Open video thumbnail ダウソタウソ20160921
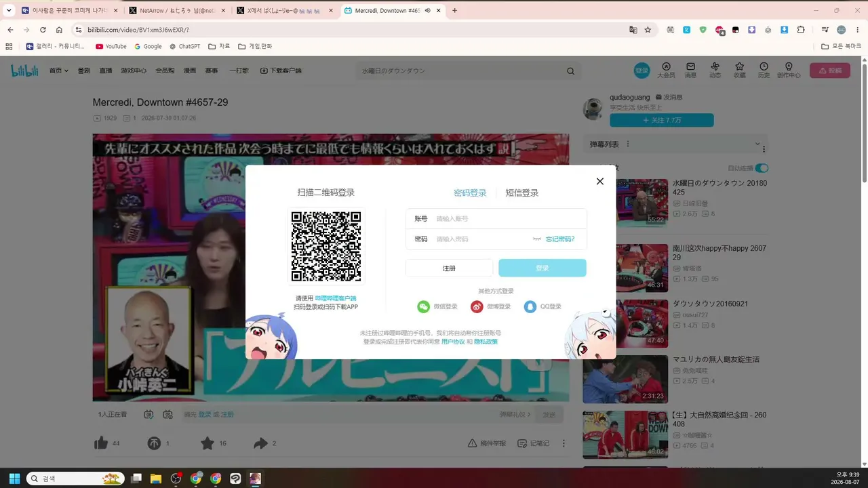This screenshot has height=488, width=868. pyautogui.click(x=625, y=323)
